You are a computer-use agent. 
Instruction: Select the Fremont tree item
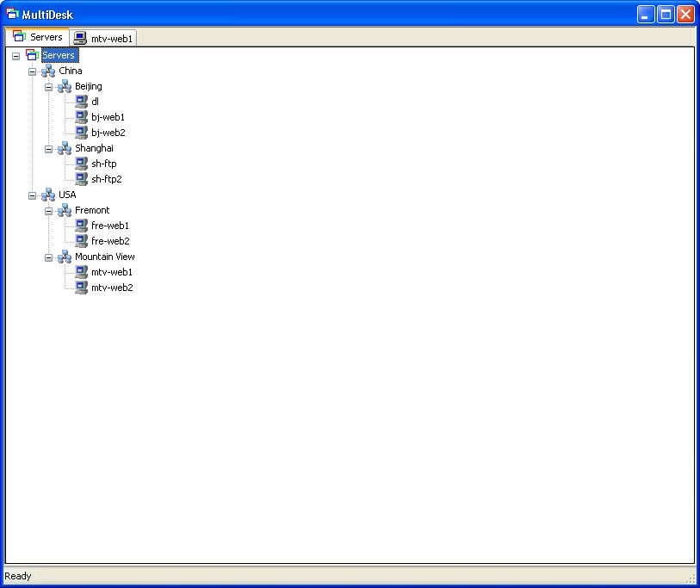(91, 210)
